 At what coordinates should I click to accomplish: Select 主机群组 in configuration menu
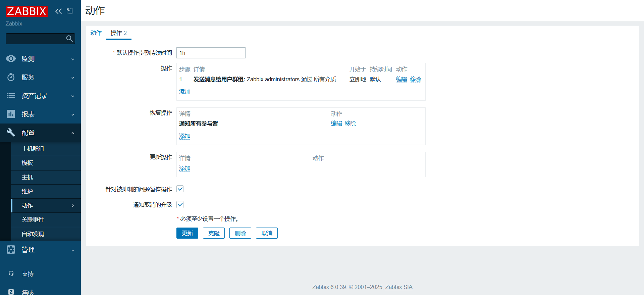pyautogui.click(x=33, y=149)
